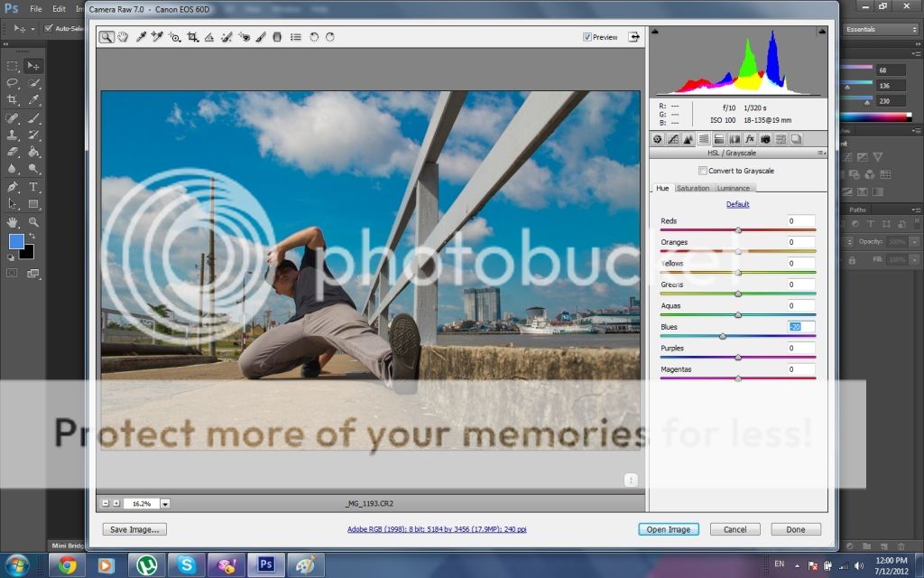Enable Convert to Grayscale checkbox
The width and height of the screenshot is (924, 578).
pos(702,171)
